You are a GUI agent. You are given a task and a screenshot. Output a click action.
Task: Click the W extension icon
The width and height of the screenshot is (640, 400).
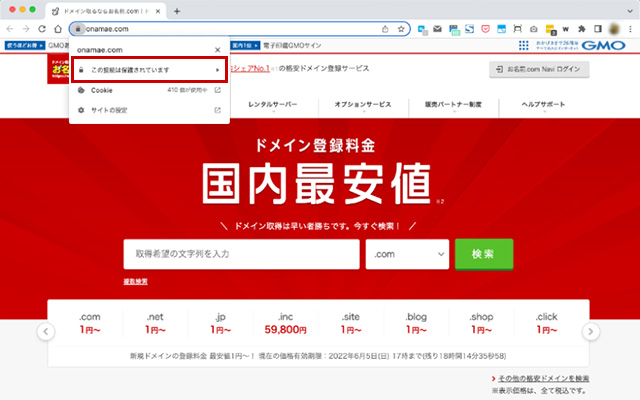(565, 29)
